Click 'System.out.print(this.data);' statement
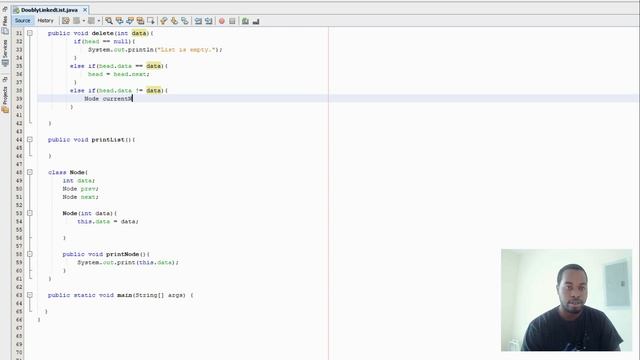This screenshot has width=640, height=360. tap(128, 262)
